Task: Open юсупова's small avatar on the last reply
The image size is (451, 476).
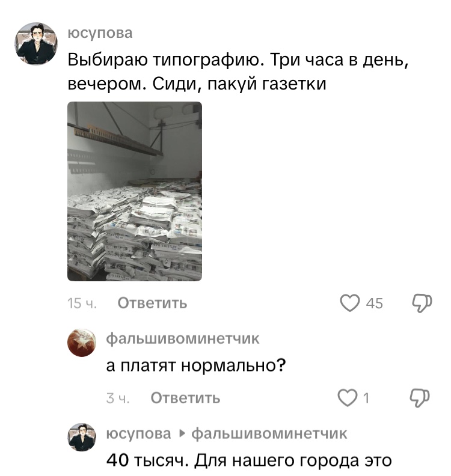Action: 82,438
